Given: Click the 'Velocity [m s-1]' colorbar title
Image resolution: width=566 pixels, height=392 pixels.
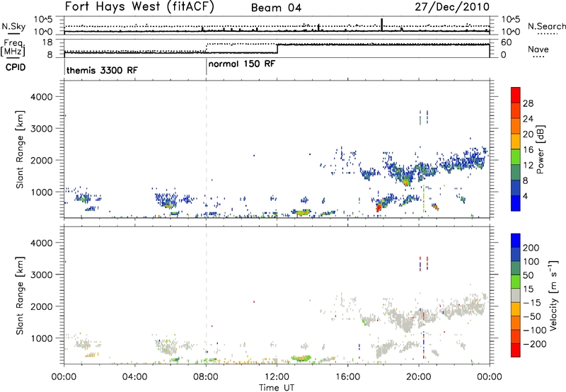Looking at the screenshot, I should pyautogui.click(x=553, y=295).
